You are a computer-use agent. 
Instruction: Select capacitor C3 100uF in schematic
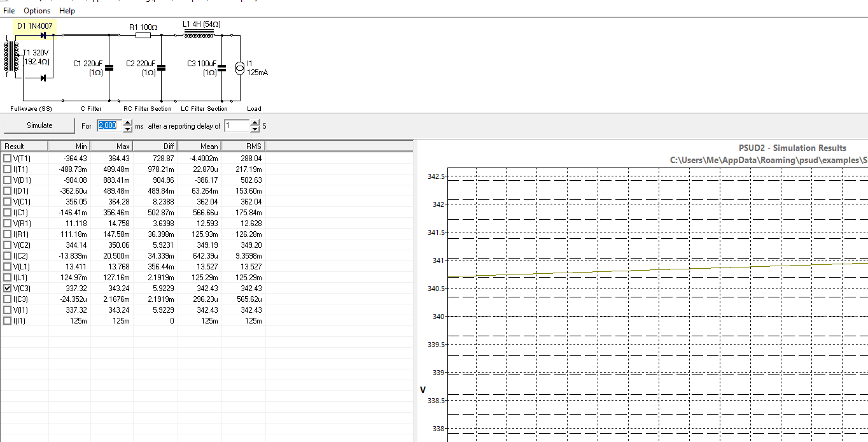coord(221,68)
